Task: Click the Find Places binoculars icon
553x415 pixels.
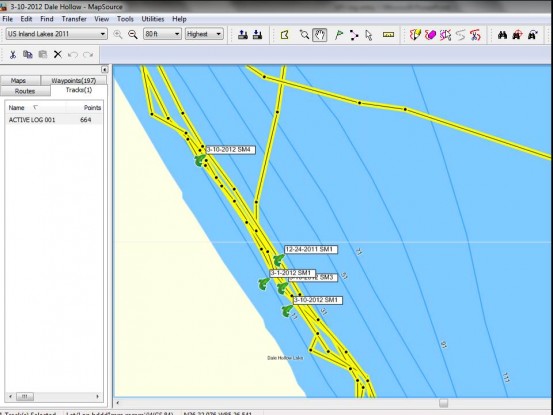Action: 502,35
